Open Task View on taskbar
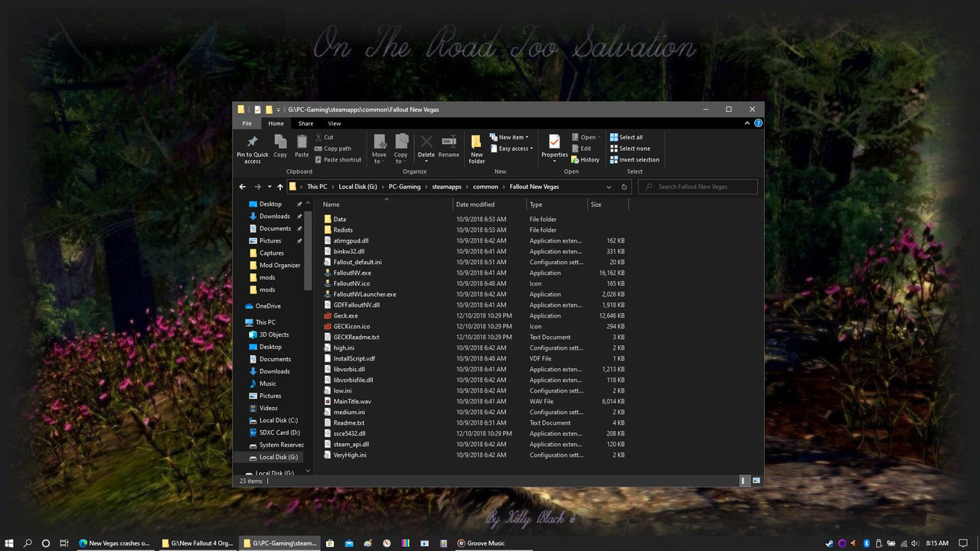The height and width of the screenshot is (551, 980). click(x=64, y=543)
